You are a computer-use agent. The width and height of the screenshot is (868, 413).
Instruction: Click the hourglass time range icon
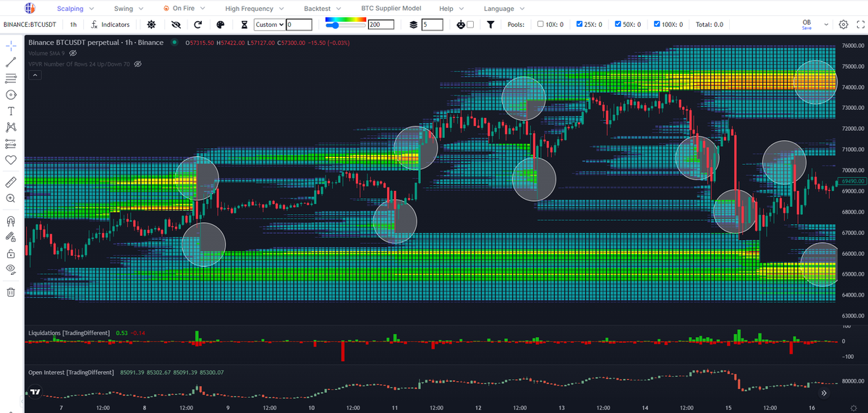[244, 25]
